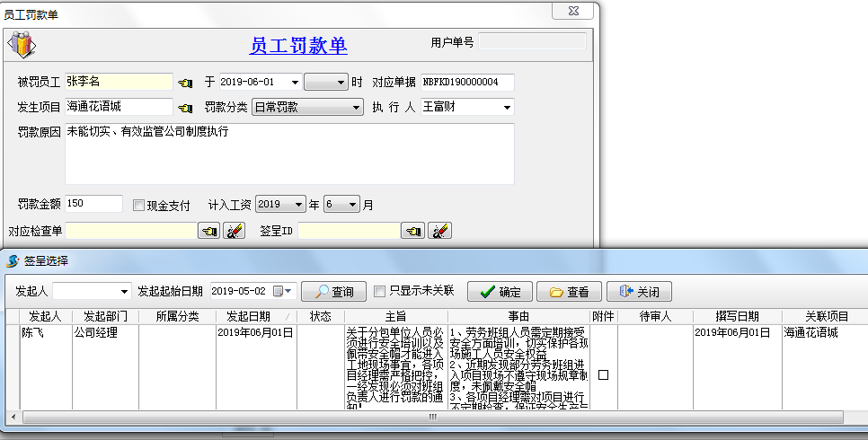
Task: Click the horizontal scrollbar thumb in 签呈选择
Action: pyautogui.click(x=432, y=417)
